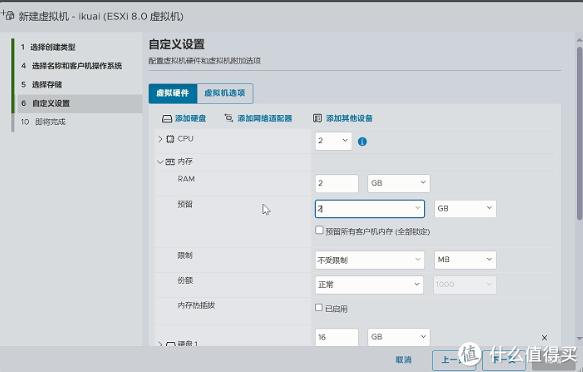Click the scrollbar up arrow

[x=579, y=40]
